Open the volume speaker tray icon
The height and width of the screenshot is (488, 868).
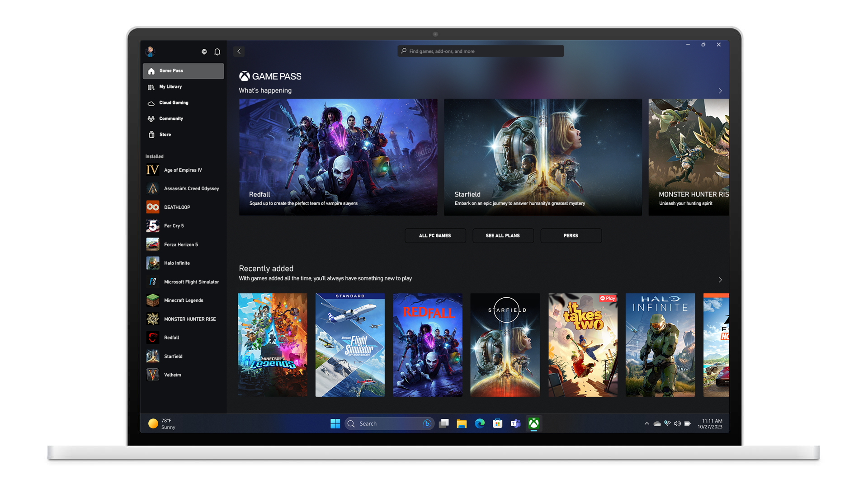(x=677, y=423)
